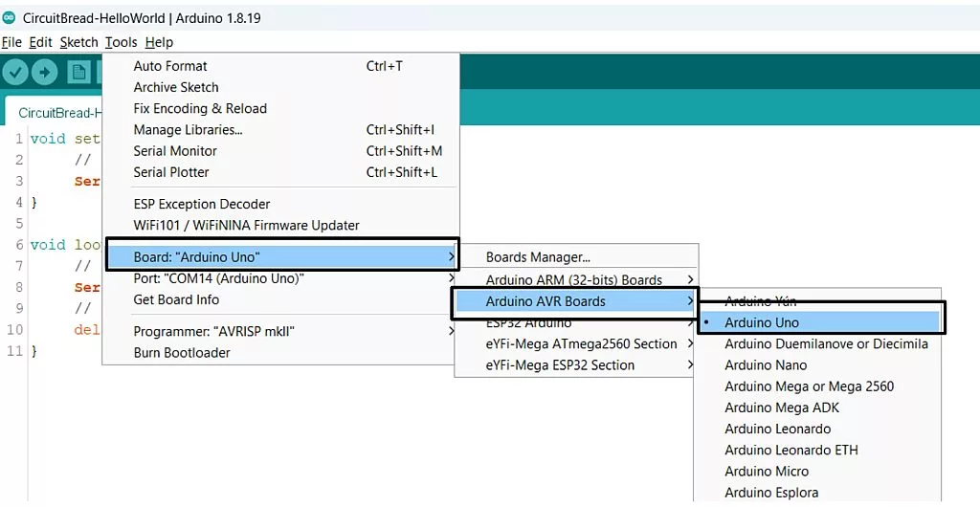Expand eYFi-Mega ATmega2560 Section submenu
Image resolution: width=980 pixels, height=507 pixels.
(575, 344)
